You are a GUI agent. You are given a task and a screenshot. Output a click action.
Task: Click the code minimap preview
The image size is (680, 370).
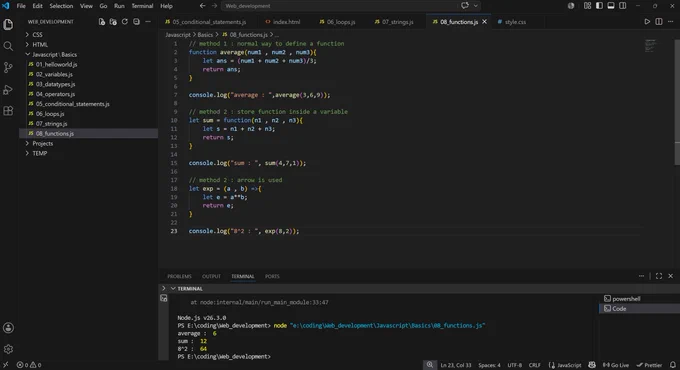click(x=650, y=46)
